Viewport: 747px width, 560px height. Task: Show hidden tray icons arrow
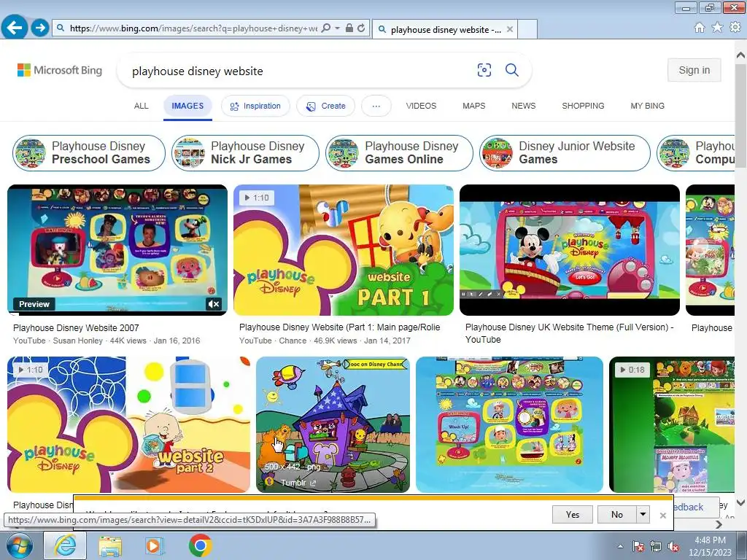pyautogui.click(x=620, y=546)
